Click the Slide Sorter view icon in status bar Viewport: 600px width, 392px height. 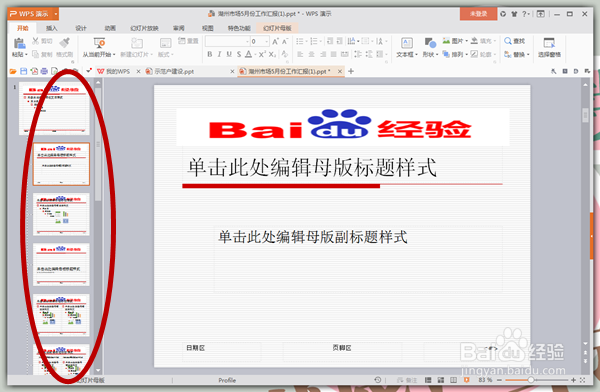click(x=441, y=380)
